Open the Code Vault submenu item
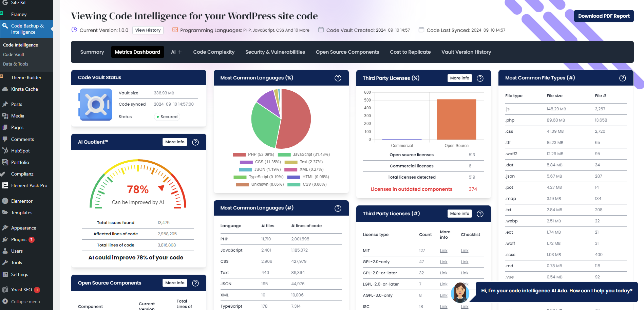Image resolution: width=644 pixels, height=310 pixels. point(14,54)
